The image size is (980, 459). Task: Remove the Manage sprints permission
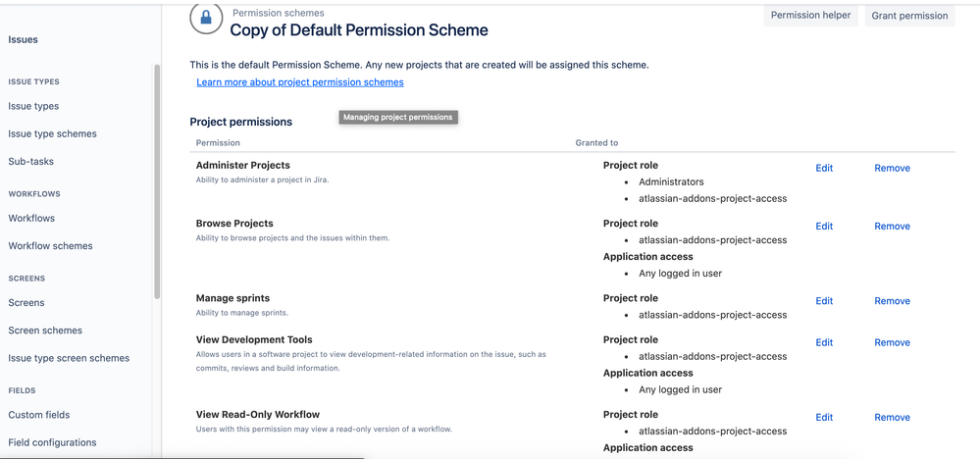click(892, 301)
